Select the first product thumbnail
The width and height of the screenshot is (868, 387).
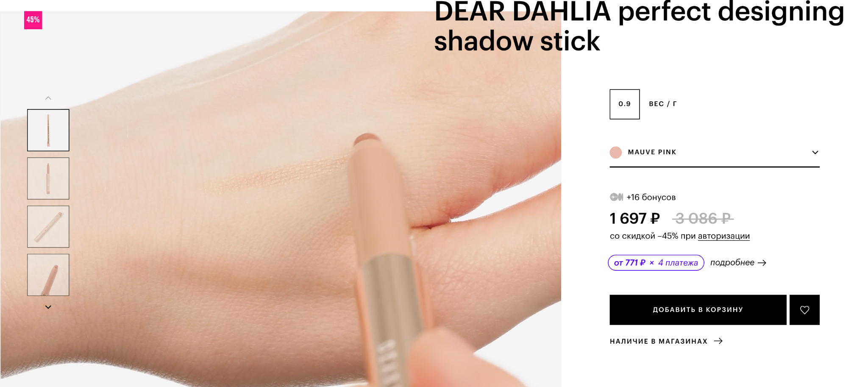pos(48,130)
